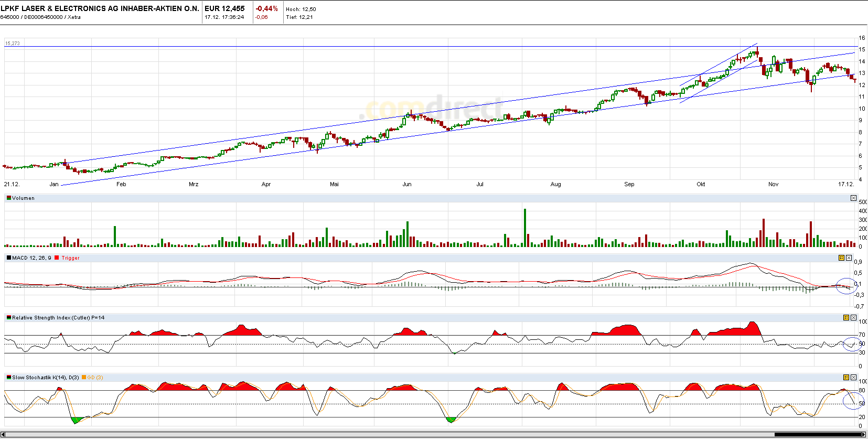Remove the Relative Strength Index panel
This screenshot has width=868, height=439.
tap(853, 317)
